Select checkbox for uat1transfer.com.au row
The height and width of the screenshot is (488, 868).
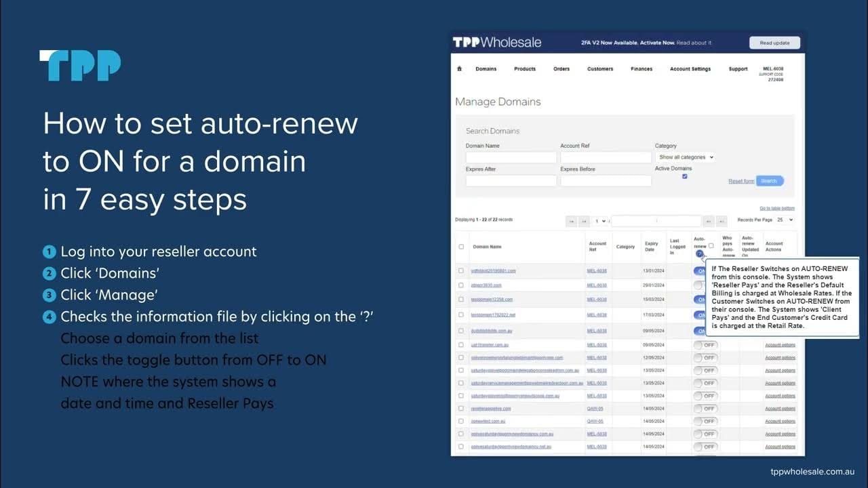pos(461,344)
